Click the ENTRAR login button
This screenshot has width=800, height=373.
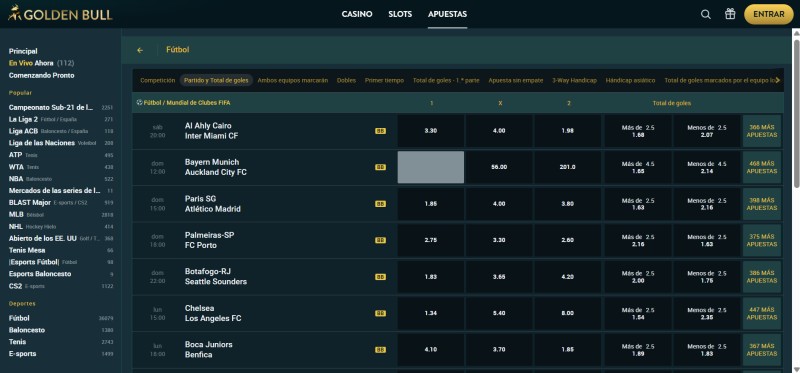[x=768, y=14]
